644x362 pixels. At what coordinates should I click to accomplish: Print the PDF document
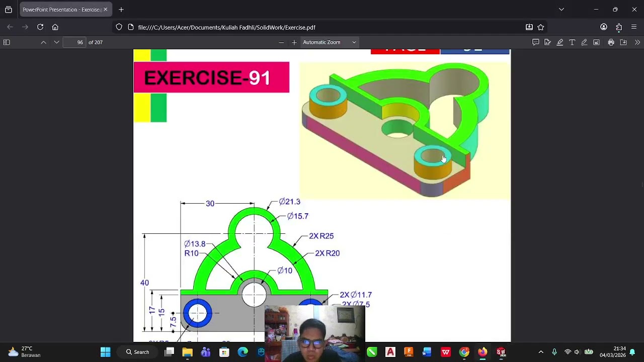611,42
